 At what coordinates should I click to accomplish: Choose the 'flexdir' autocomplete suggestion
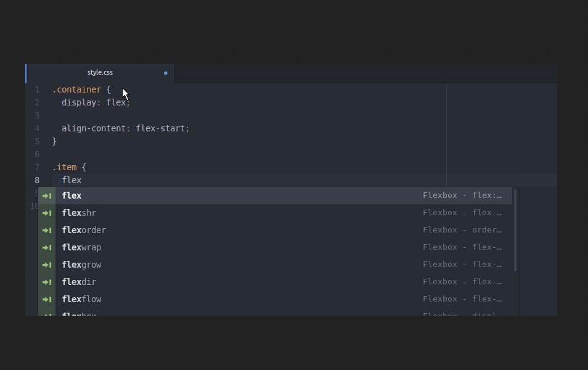click(x=276, y=282)
